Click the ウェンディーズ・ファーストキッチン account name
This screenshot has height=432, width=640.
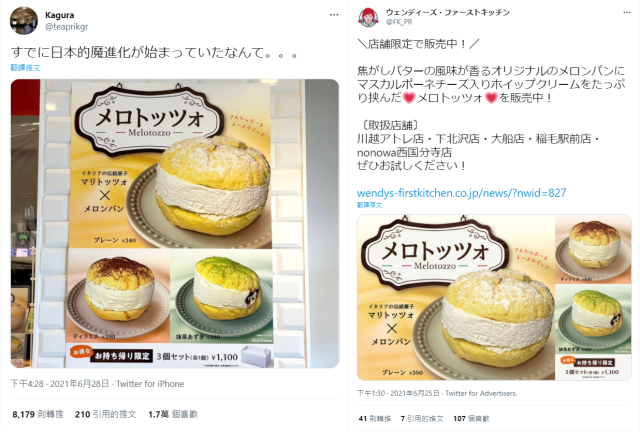(x=448, y=13)
